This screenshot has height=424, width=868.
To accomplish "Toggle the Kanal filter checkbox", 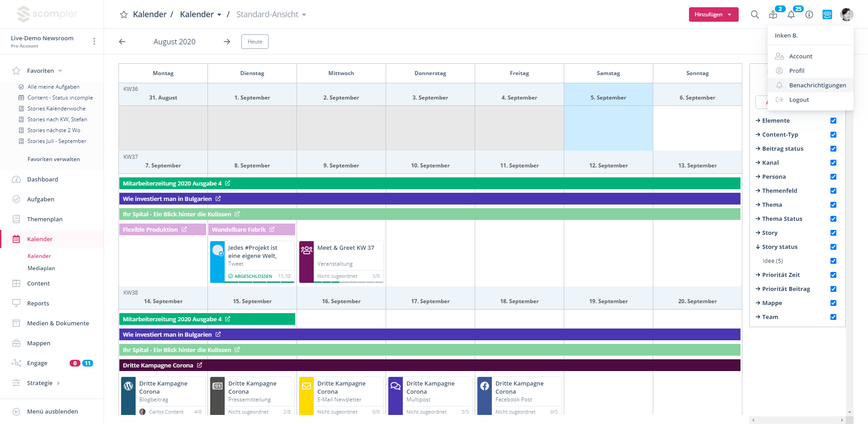I will 833,163.
